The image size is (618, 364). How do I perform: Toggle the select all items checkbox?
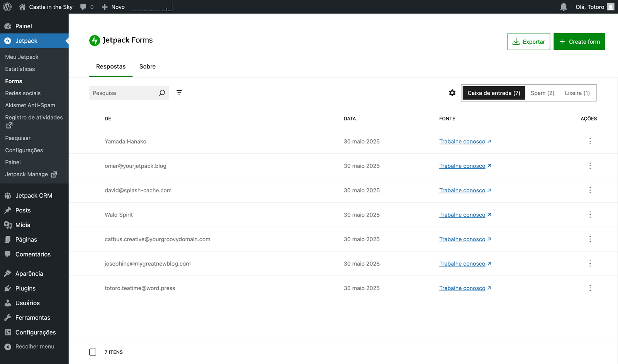(93, 352)
